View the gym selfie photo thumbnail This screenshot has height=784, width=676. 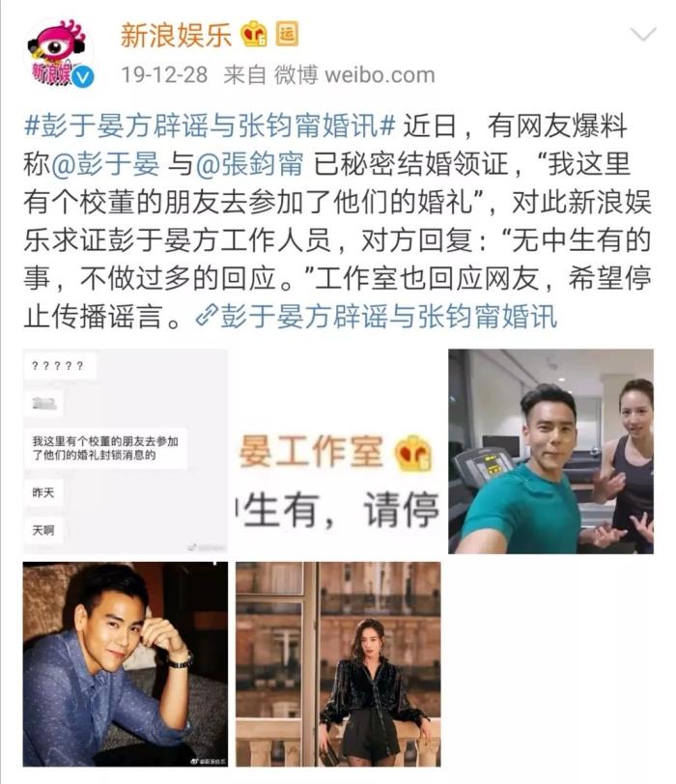click(x=551, y=451)
